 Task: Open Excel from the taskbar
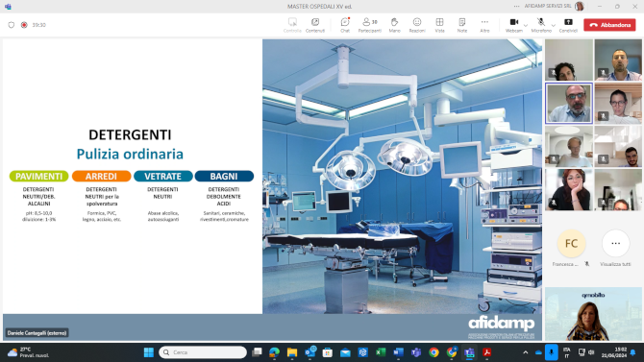click(381, 352)
